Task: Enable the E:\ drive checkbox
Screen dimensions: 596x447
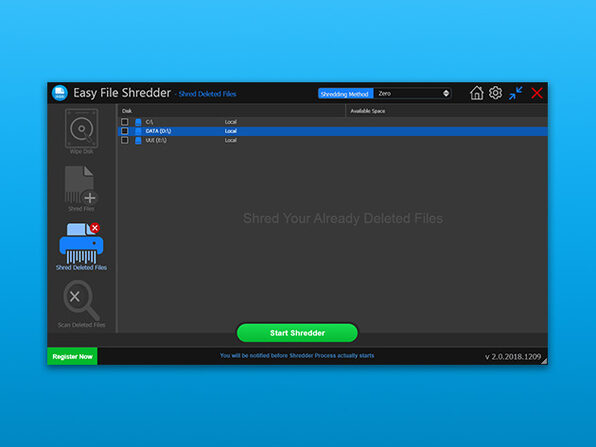Action: pyautogui.click(x=125, y=140)
